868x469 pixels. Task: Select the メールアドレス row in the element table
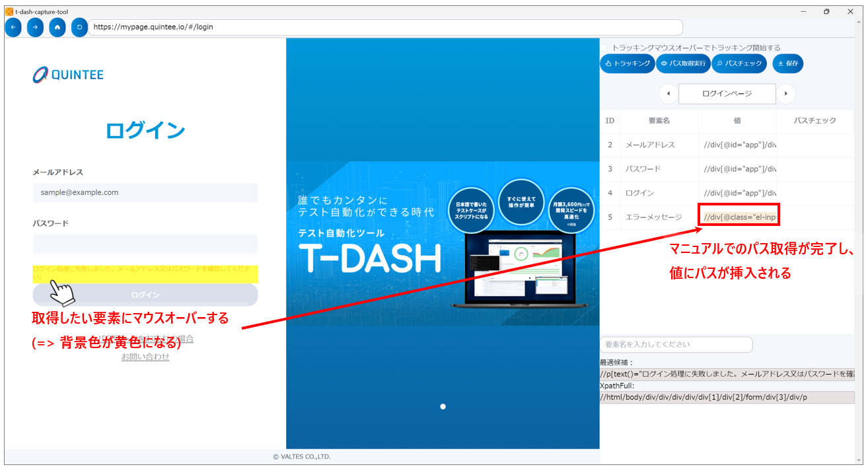tap(651, 145)
